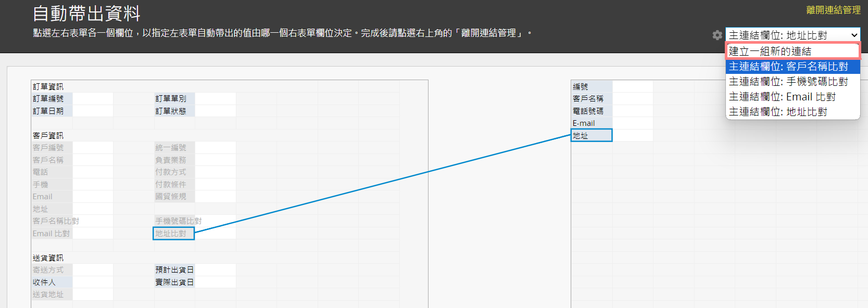Select the 國貿條規 field label
Viewport: 868px width, 308px height.
click(x=174, y=197)
